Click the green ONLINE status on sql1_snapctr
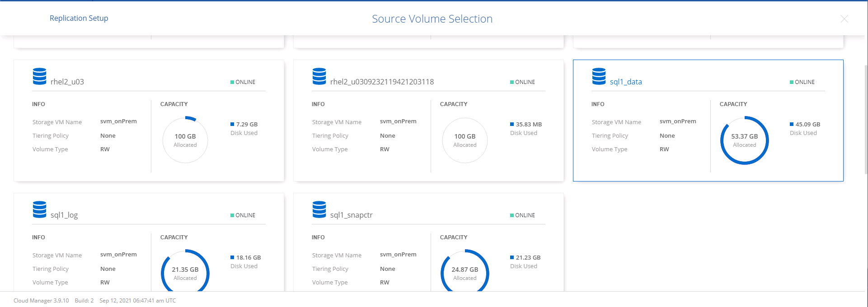Viewport: 868px width, 307px height. pyautogui.click(x=512, y=215)
